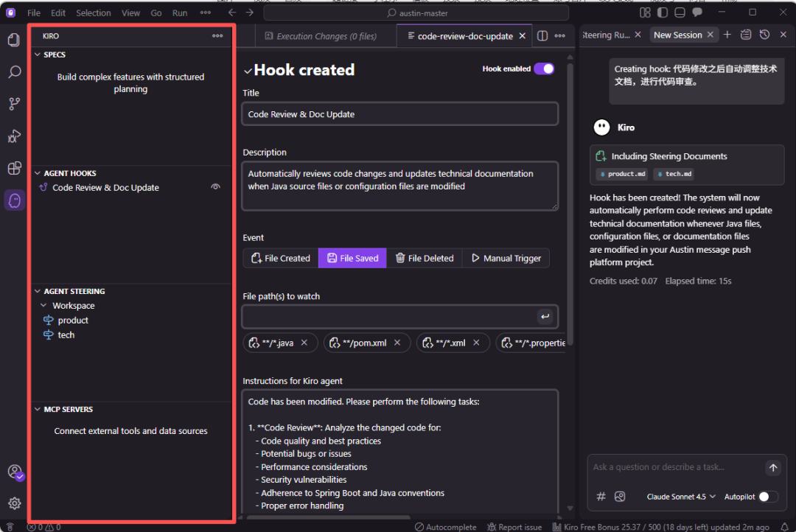This screenshot has width=796, height=532.
Task: Select the File Saved event
Action: point(352,258)
